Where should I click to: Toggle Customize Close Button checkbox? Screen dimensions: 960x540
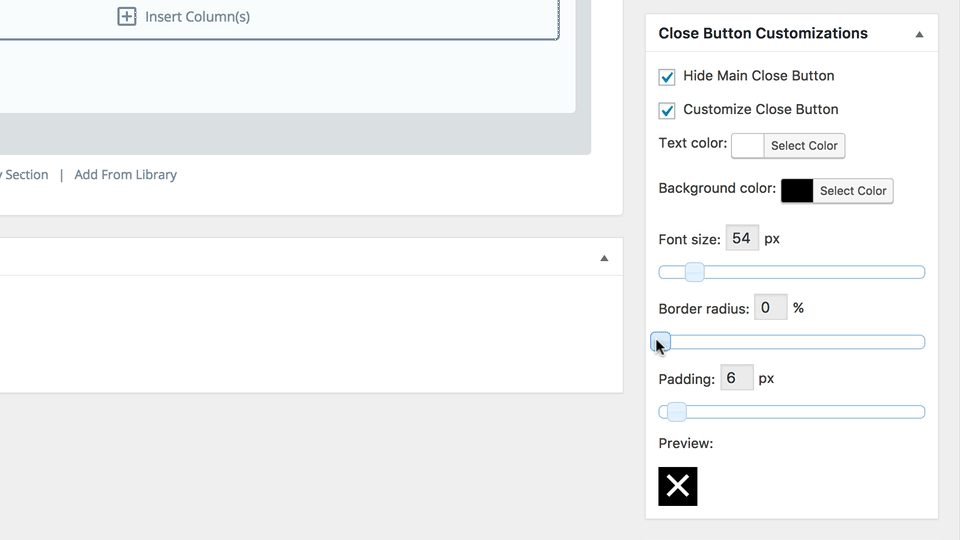click(x=667, y=110)
